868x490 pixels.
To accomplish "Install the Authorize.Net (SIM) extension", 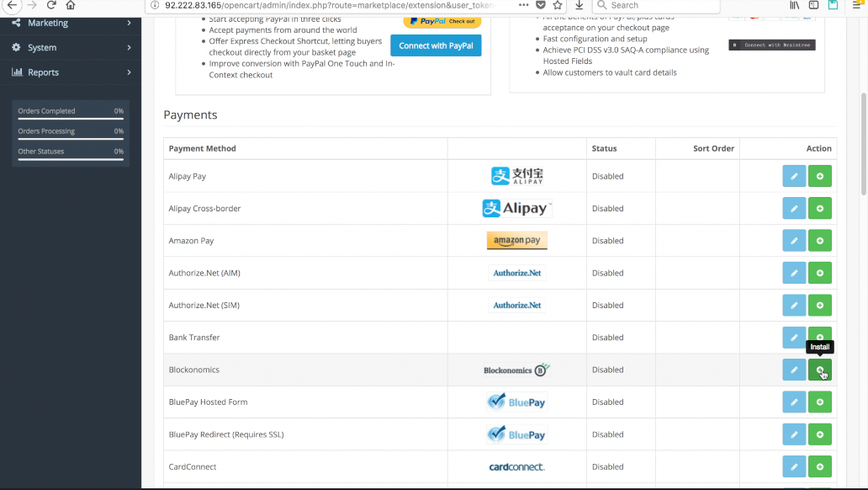I will 820,306.
